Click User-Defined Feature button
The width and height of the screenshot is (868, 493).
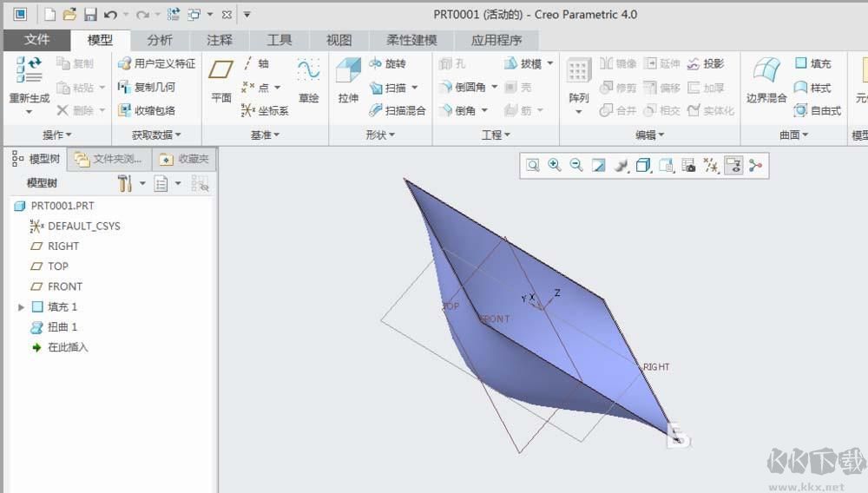pos(157,63)
